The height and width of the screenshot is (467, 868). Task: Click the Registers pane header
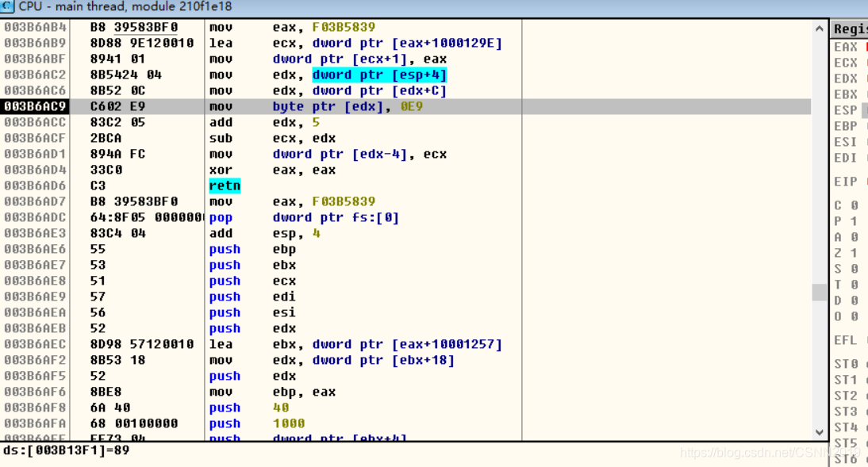click(x=850, y=29)
